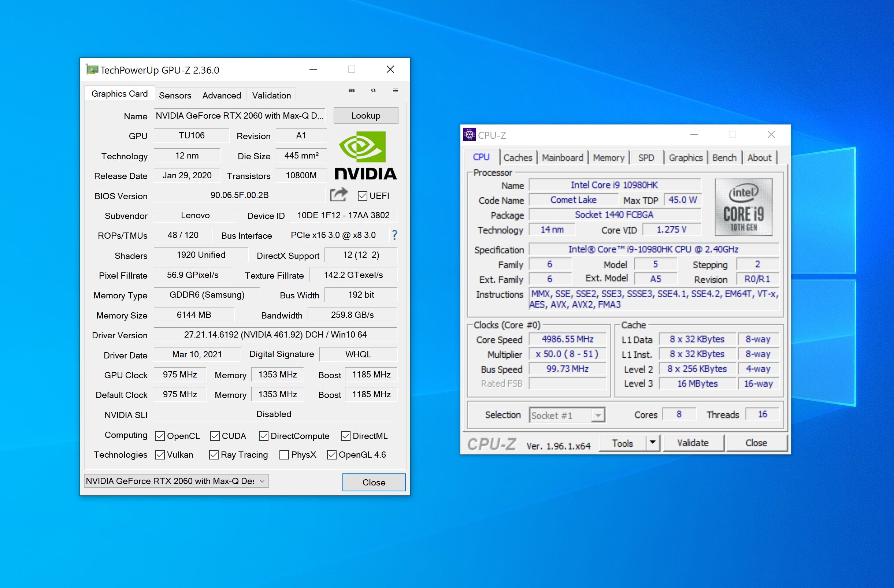Click the Close button in GPU-Z

coord(374,482)
